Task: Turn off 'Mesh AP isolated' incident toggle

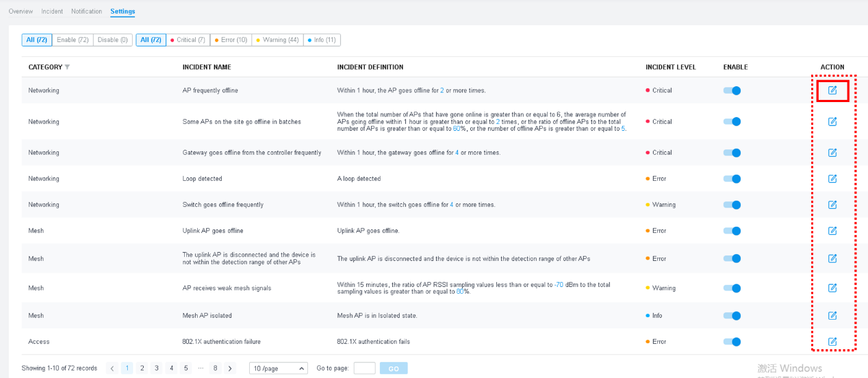Action: (732, 316)
